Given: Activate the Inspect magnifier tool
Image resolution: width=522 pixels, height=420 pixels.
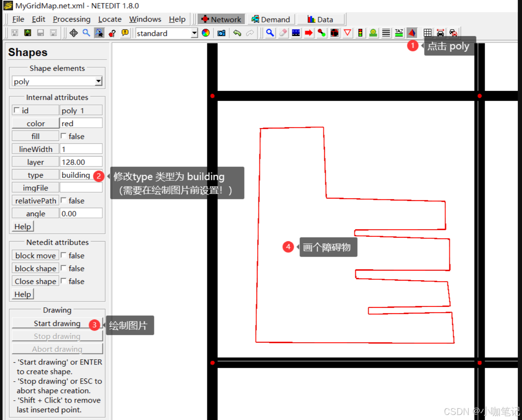Looking at the screenshot, I should tap(270, 33).
